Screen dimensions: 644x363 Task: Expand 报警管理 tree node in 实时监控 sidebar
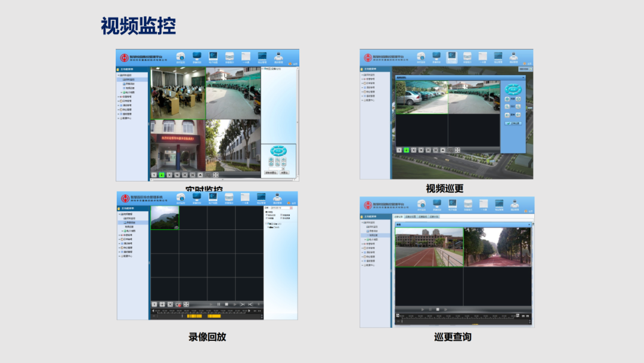pyautogui.click(x=119, y=97)
